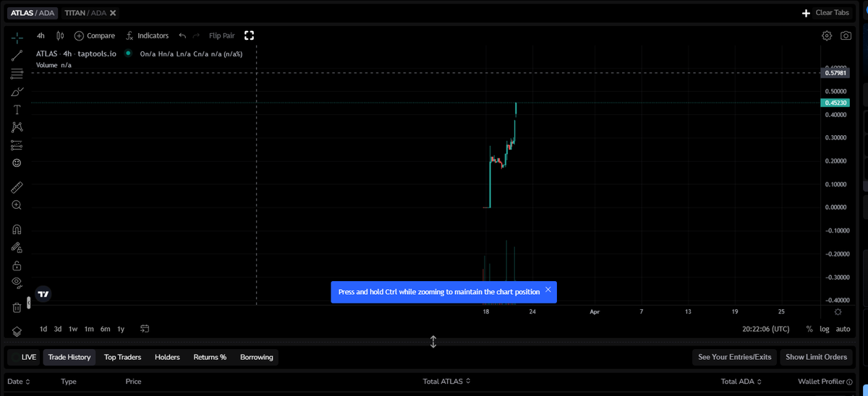Set chart range to 3d

click(x=58, y=329)
